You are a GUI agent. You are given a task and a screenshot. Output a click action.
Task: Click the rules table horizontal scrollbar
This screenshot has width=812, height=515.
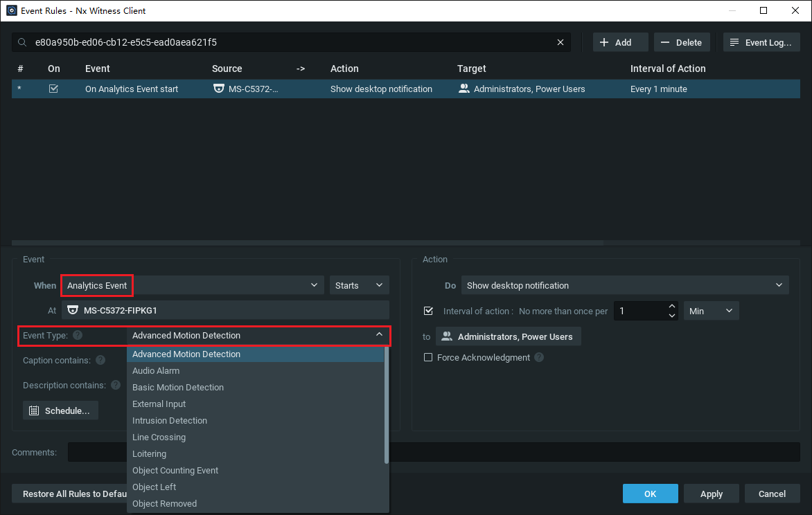pos(308,242)
